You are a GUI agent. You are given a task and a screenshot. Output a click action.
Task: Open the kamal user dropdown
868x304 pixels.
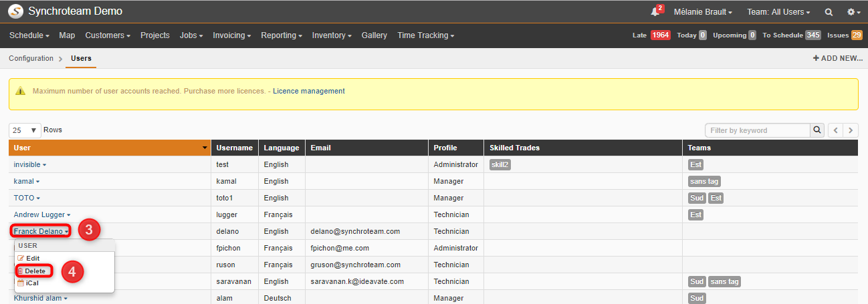point(27,181)
